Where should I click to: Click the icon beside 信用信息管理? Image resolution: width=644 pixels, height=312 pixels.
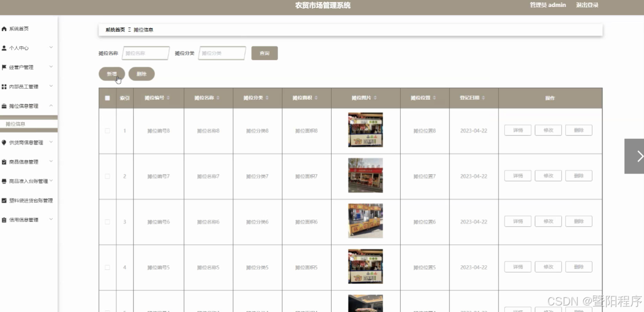pos(4,220)
